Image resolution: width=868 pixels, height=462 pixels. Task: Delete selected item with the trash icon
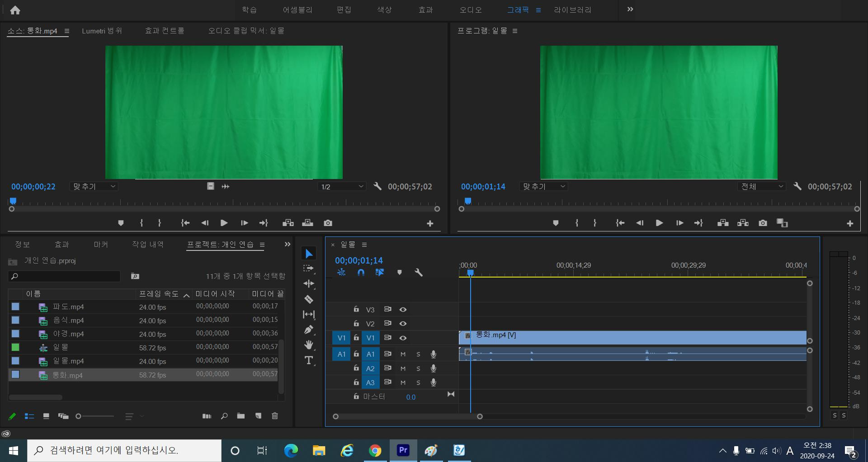click(275, 416)
